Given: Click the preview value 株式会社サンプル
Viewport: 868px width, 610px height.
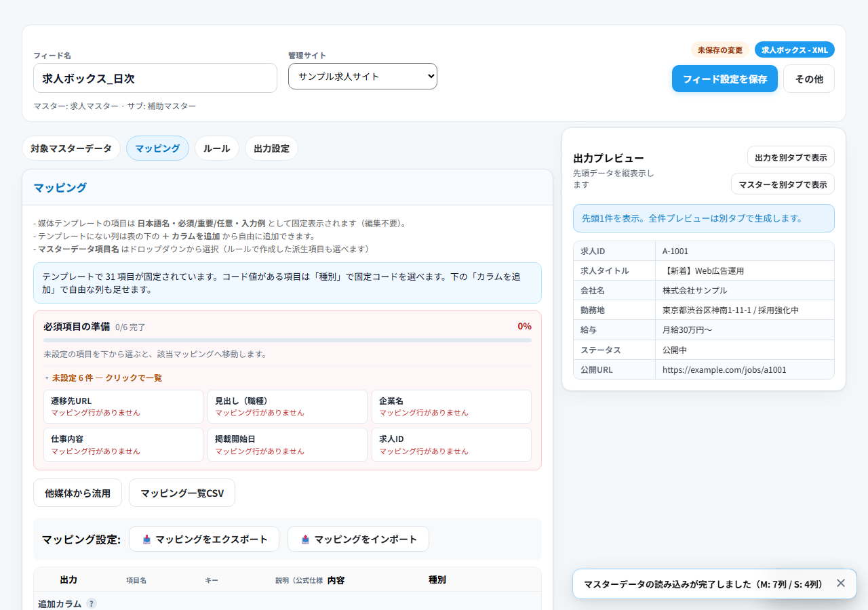Looking at the screenshot, I should point(694,290).
